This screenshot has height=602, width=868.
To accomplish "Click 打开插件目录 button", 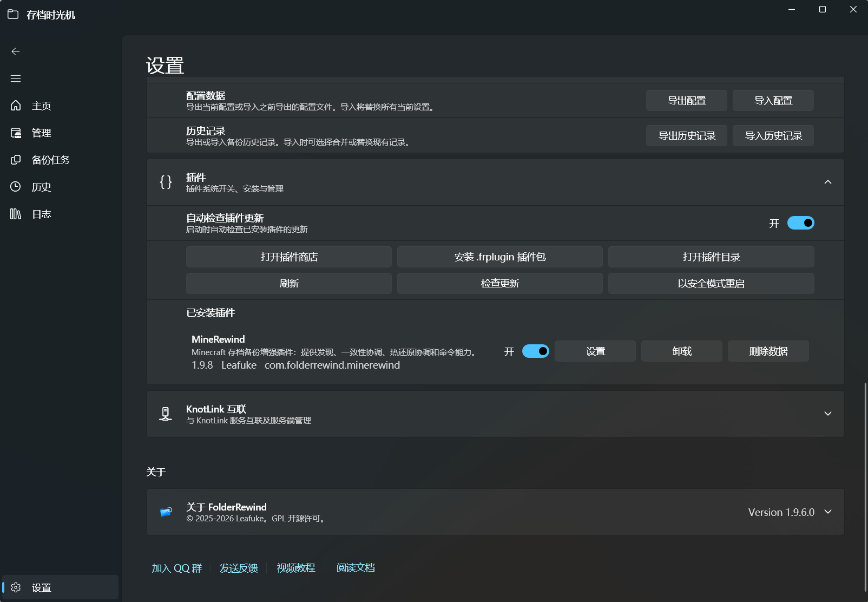I will click(711, 257).
